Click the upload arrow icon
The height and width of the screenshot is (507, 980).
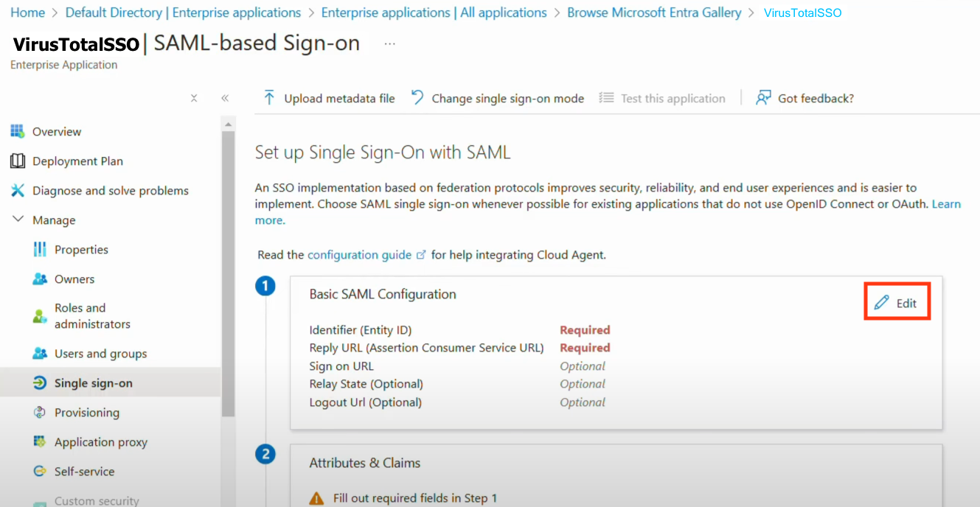click(x=269, y=98)
